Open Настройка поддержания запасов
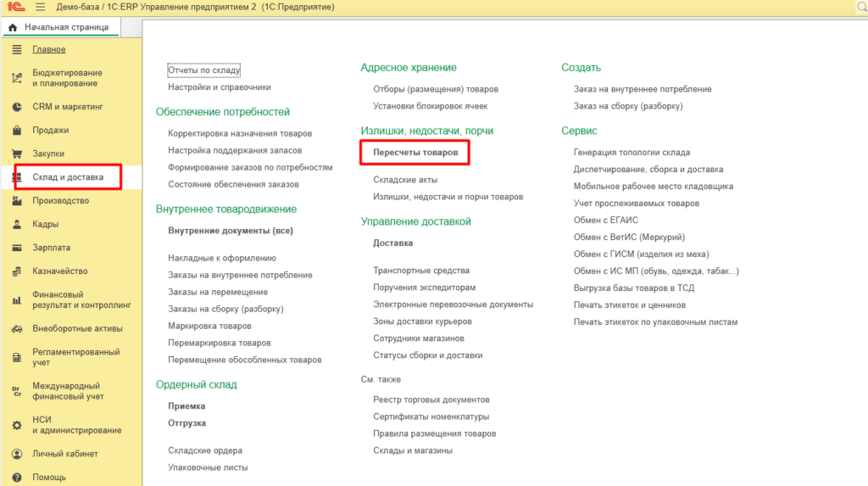This screenshot has height=486, width=868. click(235, 150)
